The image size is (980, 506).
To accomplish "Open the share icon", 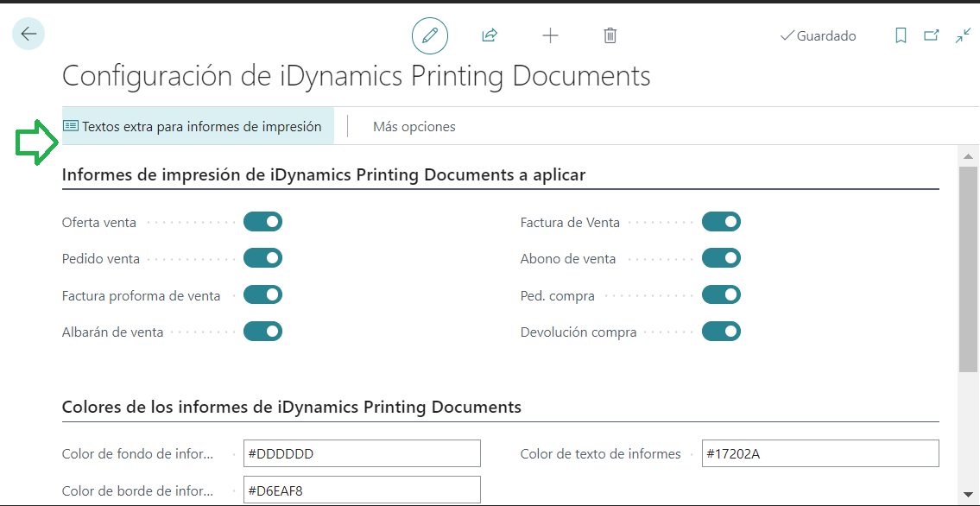I will [x=490, y=35].
